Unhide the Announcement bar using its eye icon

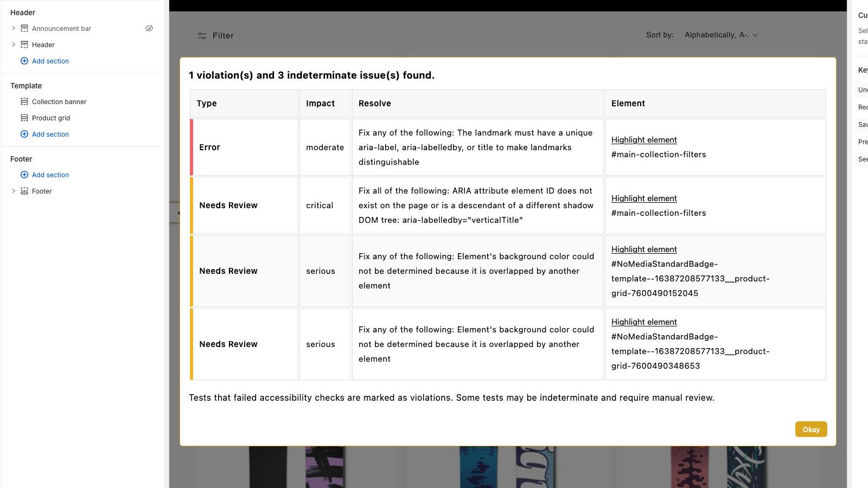[149, 28]
